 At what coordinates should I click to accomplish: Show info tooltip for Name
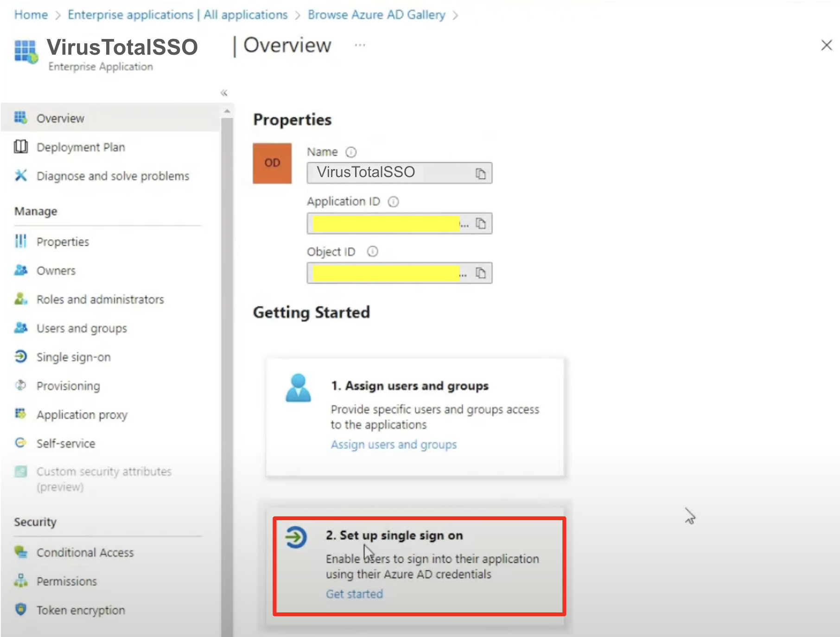351,152
